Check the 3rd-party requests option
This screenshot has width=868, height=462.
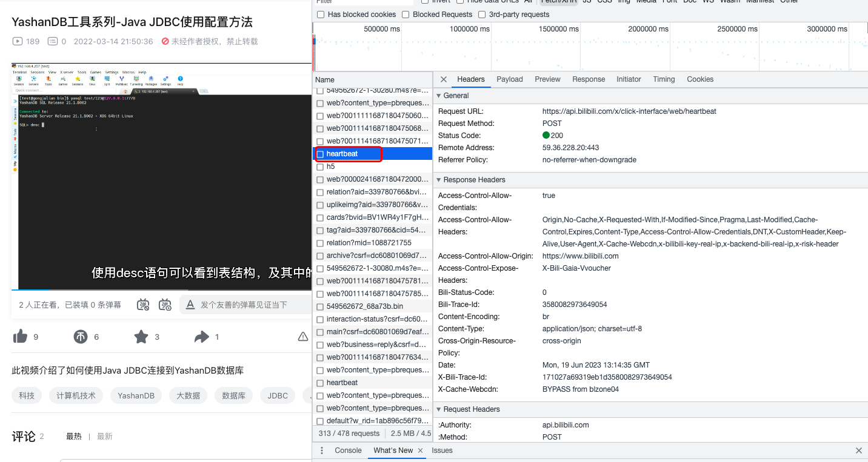[482, 15]
